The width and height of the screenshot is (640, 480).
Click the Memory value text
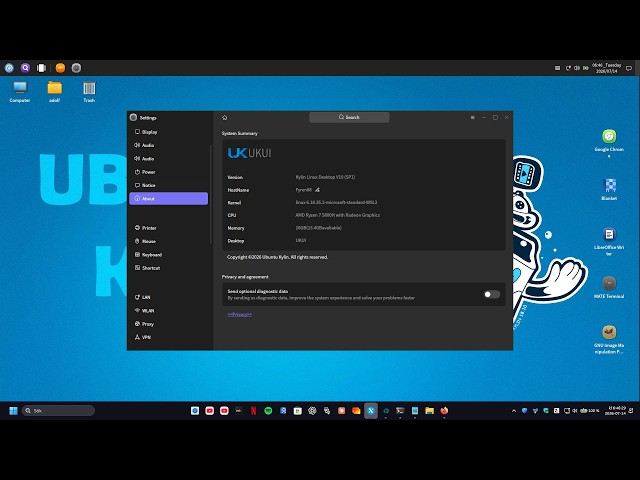point(318,228)
